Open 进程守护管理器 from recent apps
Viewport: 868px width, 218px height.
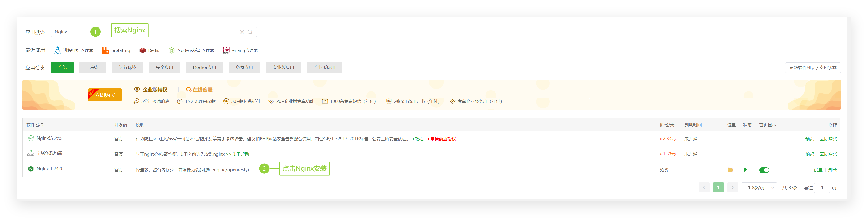[74, 50]
